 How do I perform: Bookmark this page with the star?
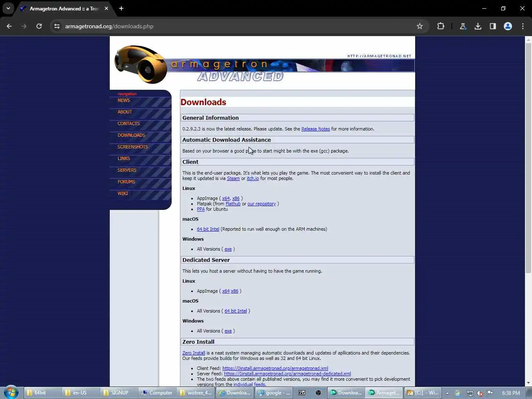pyautogui.click(x=420, y=26)
